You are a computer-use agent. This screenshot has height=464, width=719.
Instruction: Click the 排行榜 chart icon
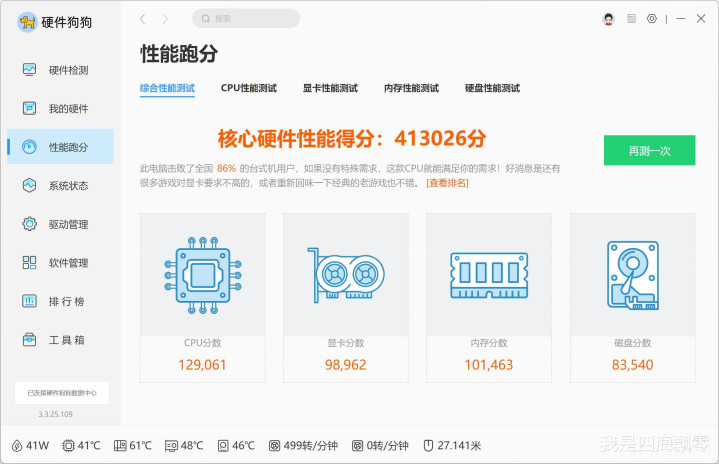(29, 301)
